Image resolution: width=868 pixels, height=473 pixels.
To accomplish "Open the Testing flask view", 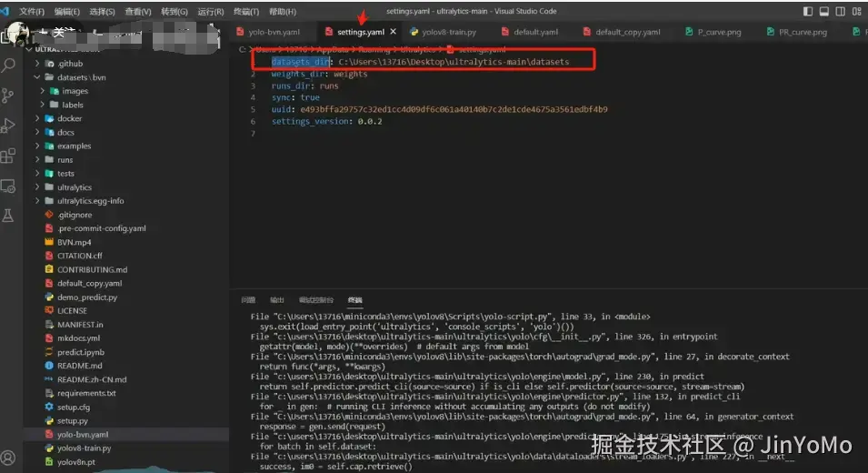I will 8,216.
